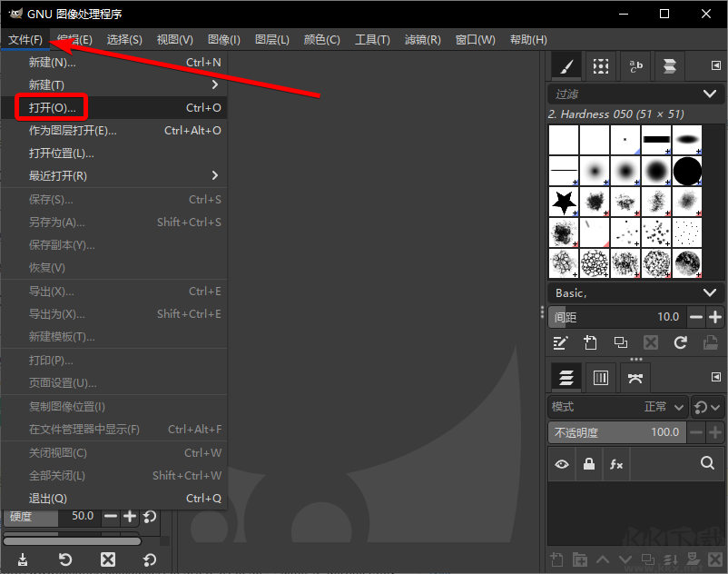
Task: Delete tool preset icon
Action: [108, 559]
